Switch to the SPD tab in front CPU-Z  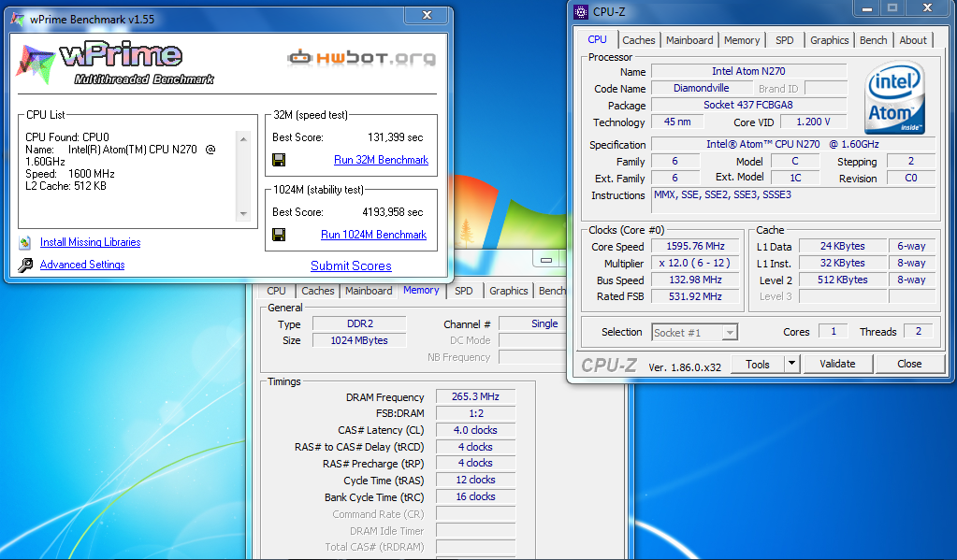[785, 40]
